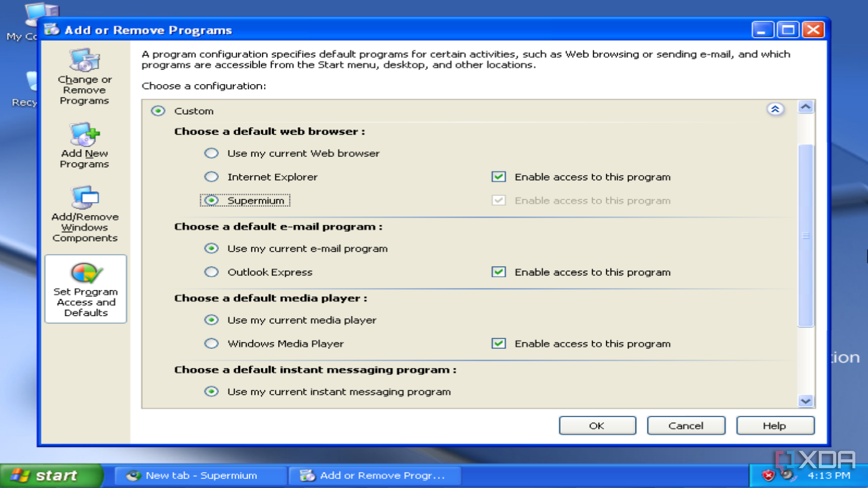Select the Custom configuration radio button
Viewport: 868px width, 488px height.
coord(158,111)
